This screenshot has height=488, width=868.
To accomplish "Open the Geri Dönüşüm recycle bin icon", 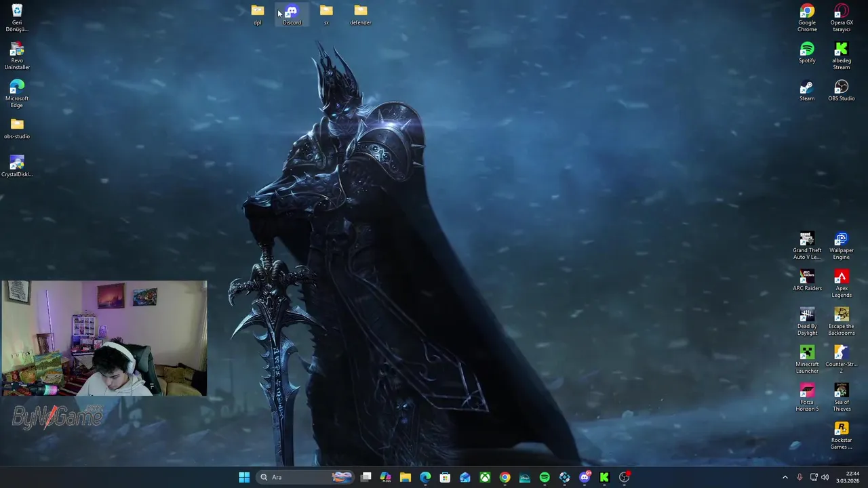I will [17, 18].
